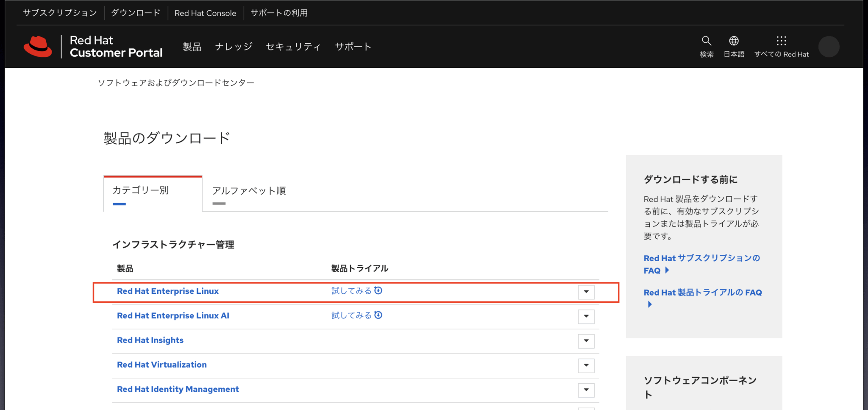Click trial clock icon for Red Hat Enterprise Linux
The width and height of the screenshot is (868, 410).
pyautogui.click(x=378, y=290)
